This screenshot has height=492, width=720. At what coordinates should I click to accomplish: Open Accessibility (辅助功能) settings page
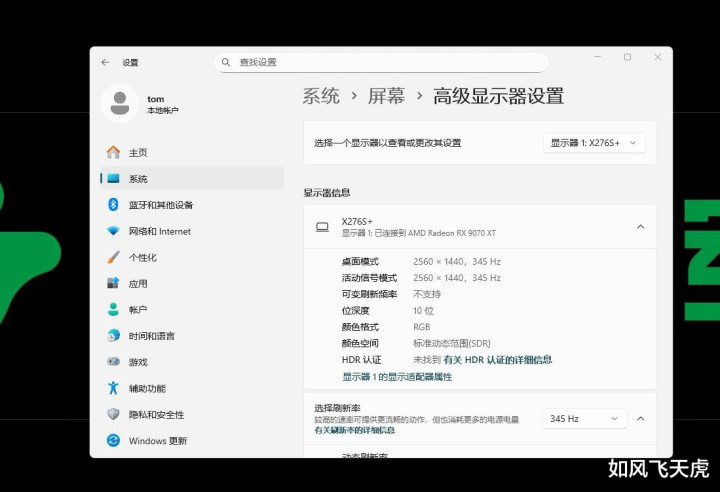[147, 388]
